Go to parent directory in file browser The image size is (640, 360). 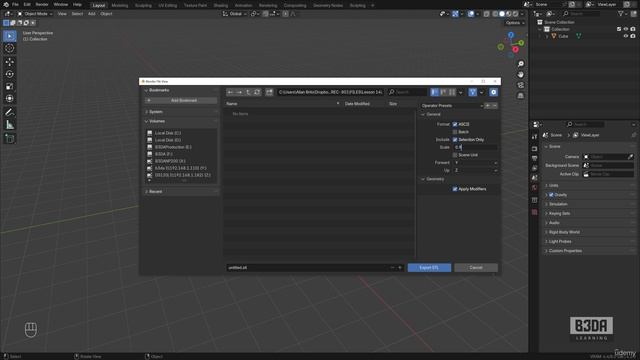pos(248,92)
